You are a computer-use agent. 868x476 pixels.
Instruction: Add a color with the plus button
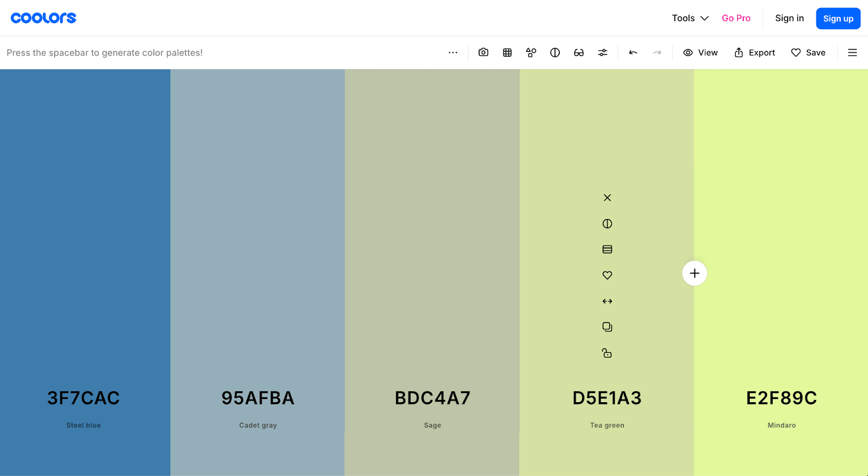[694, 273]
